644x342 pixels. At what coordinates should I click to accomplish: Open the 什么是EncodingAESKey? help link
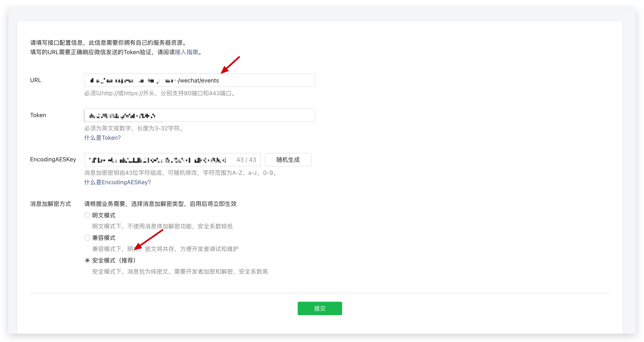(117, 182)
